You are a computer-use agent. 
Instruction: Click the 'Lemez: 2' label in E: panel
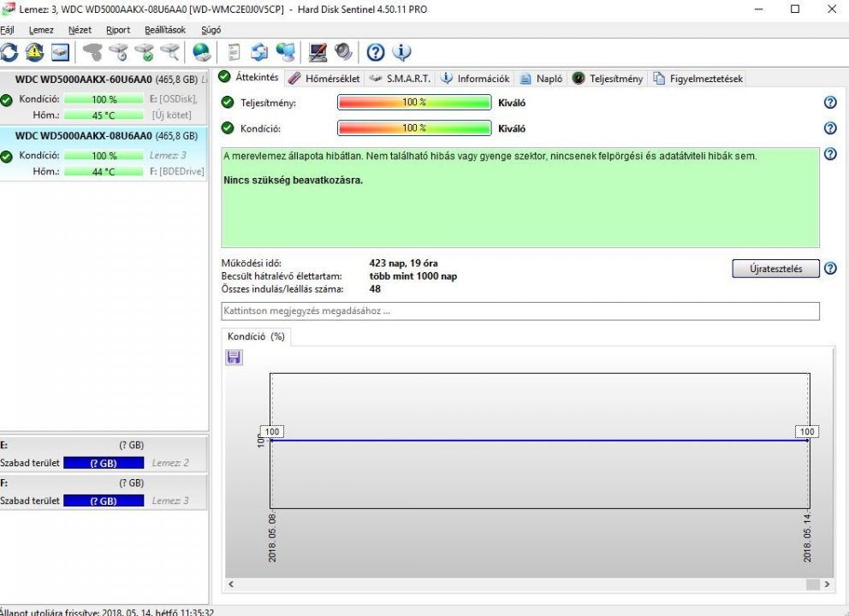click(170, 464)
